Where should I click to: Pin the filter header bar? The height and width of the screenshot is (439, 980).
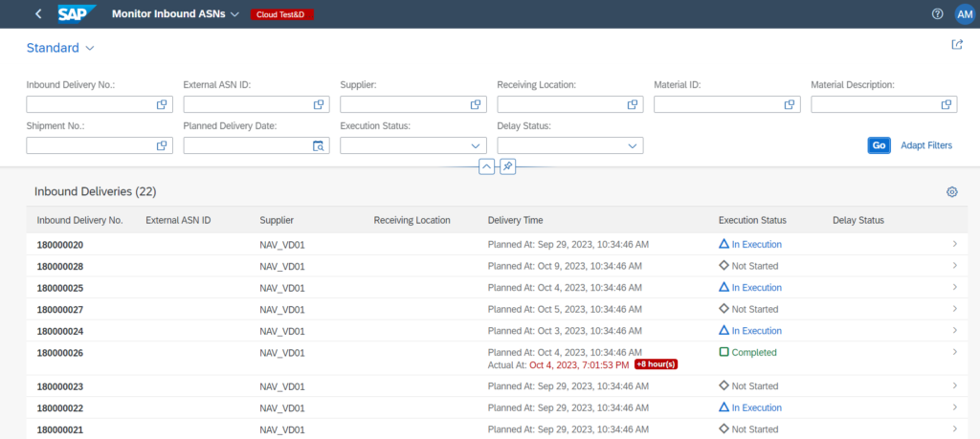(x=507, y=166)
